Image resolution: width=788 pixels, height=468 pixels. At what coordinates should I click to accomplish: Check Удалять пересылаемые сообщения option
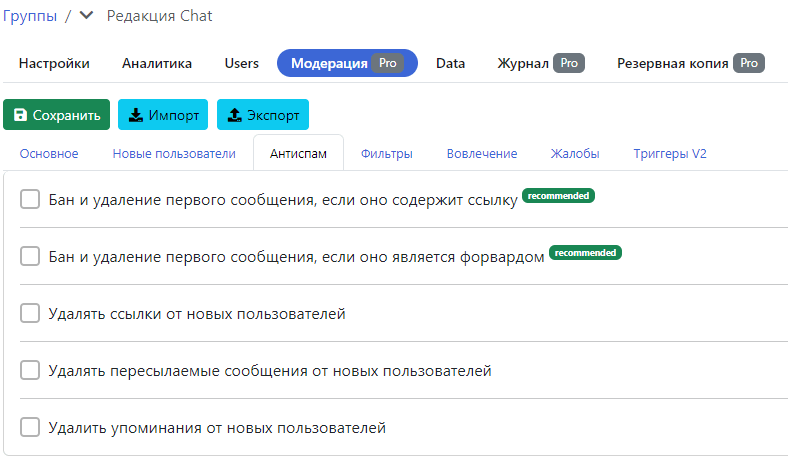[x=30, y=370]
